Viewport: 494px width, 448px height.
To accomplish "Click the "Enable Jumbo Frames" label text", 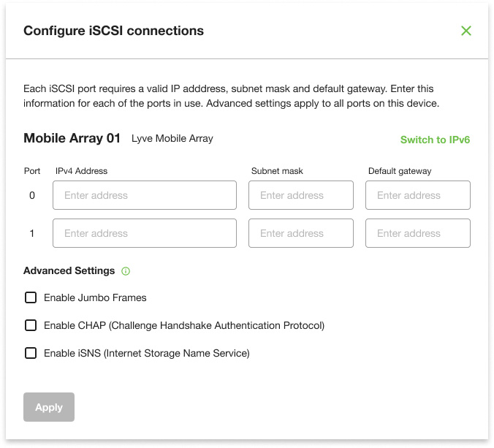I will 95,297.
